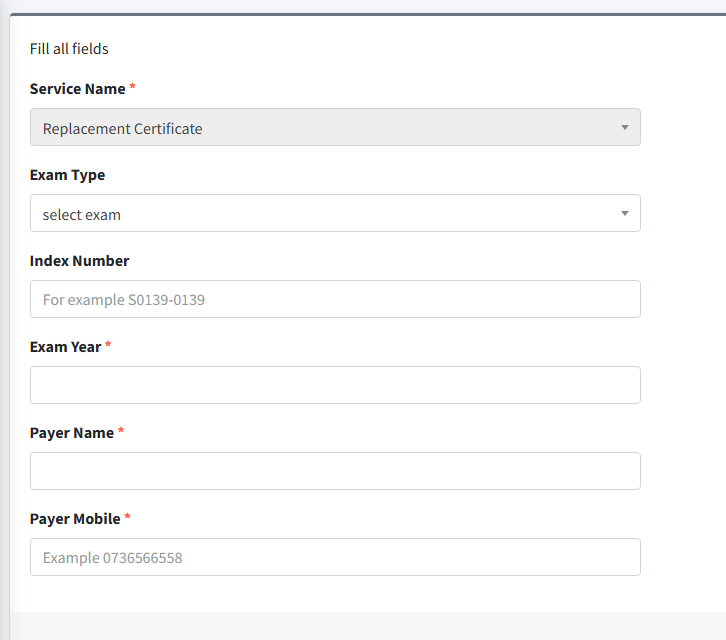Screen dimensions: 726x640
Task: Click the "Replacement Certificate" selected value
Action: coord(123,129)
